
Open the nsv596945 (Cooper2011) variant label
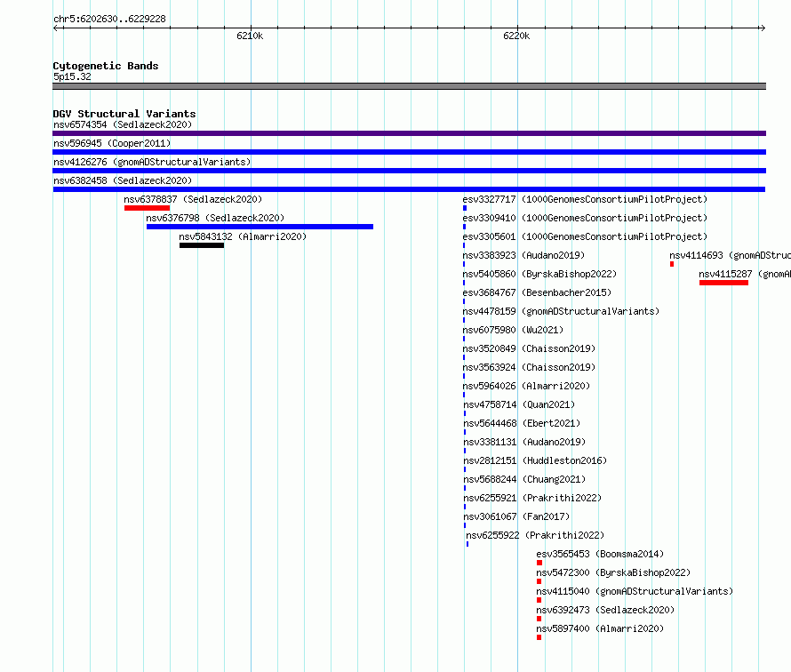coord(112,143)
